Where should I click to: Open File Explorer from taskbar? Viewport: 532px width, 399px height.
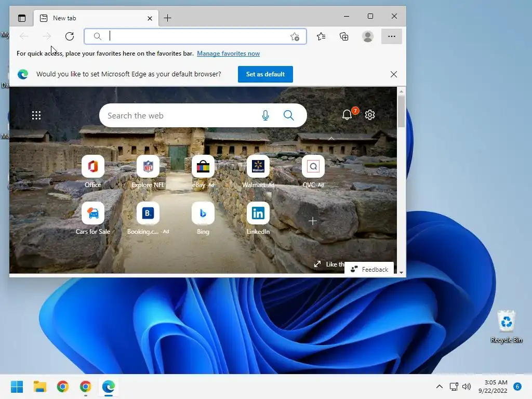pos(39,387)
